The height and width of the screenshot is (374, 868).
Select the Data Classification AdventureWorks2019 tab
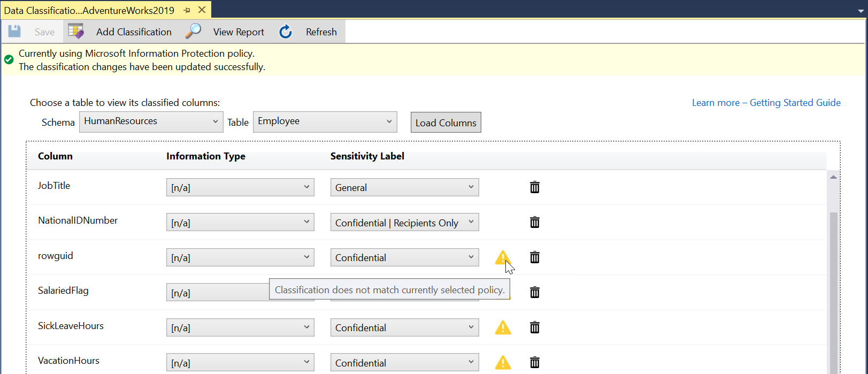point(89,10)
